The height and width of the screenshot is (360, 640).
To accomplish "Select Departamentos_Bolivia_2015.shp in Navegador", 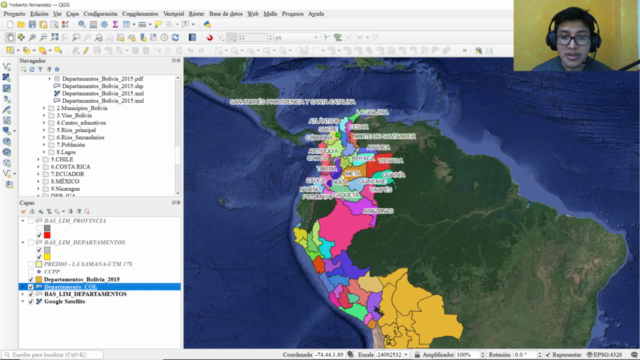I will click(102, 86).
